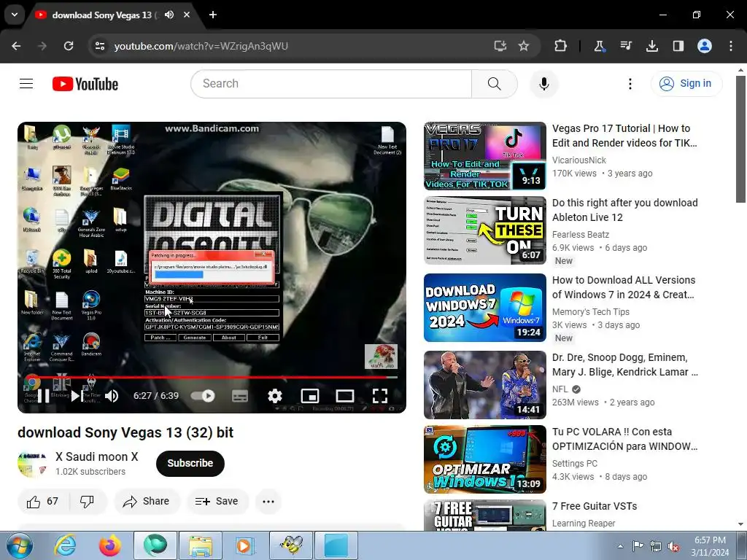Click the Fearless Beatz channel name
The width and height of the screenshot is (747, 560).
[x=580, y=235]
